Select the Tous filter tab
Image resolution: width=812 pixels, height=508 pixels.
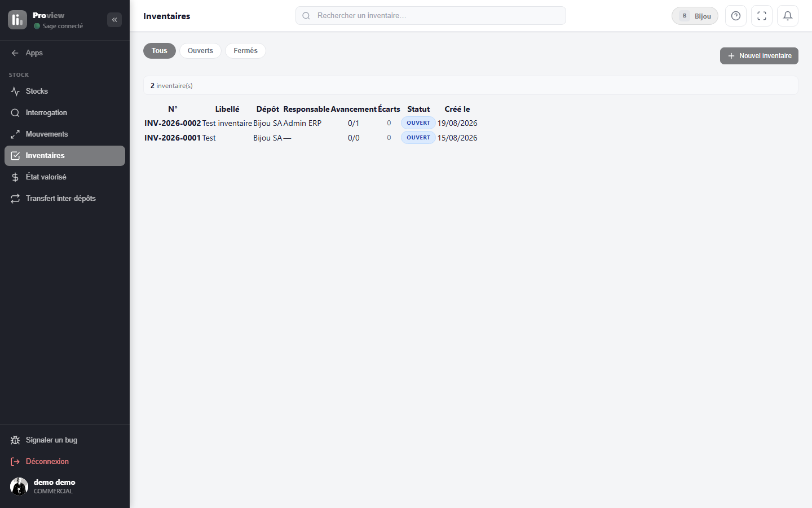(x=160, y=51)
